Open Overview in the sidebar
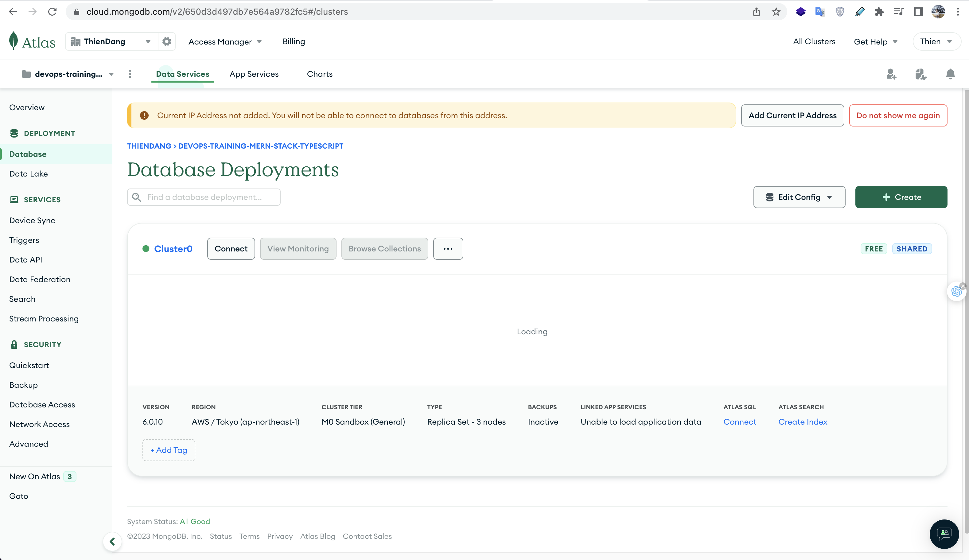969x560 pixels. [26, 107]
